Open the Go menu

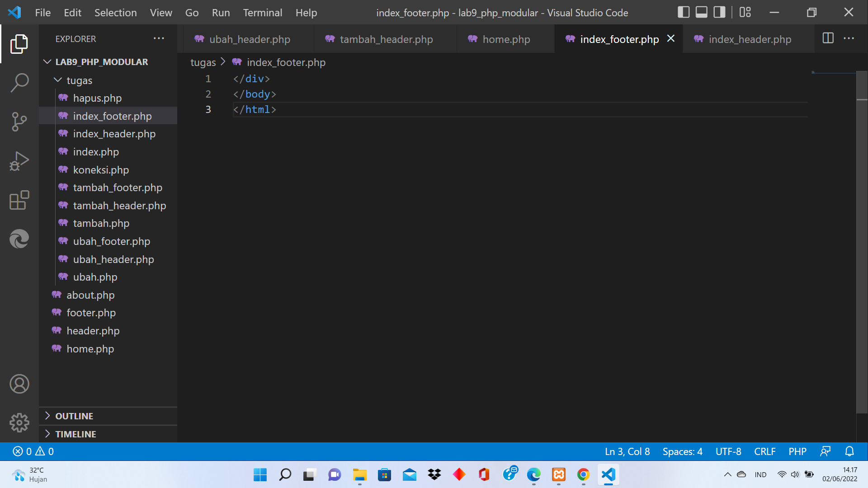(192, 13)
